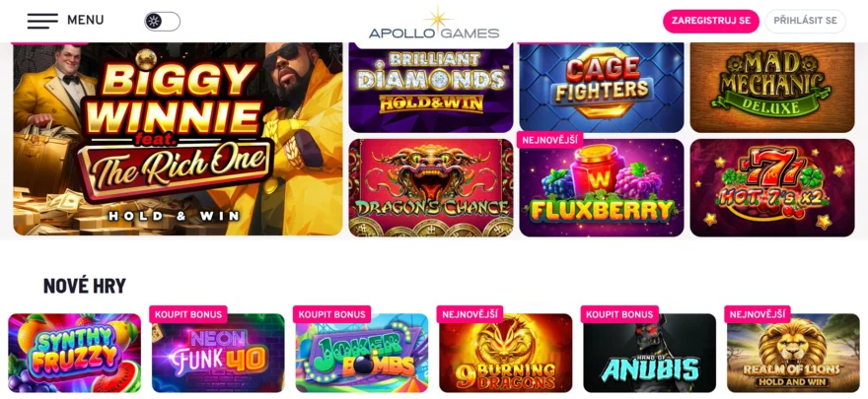
Task: Click the MENU text label
Action: (x=85, y=21)
